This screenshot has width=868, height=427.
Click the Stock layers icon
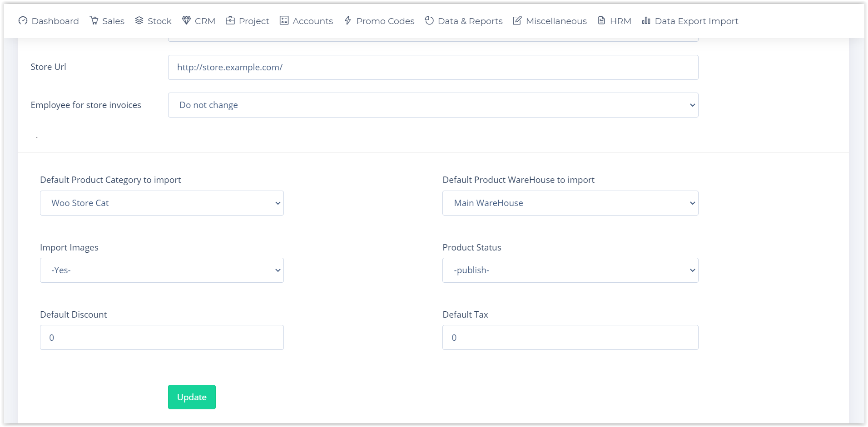pos(139,20)
